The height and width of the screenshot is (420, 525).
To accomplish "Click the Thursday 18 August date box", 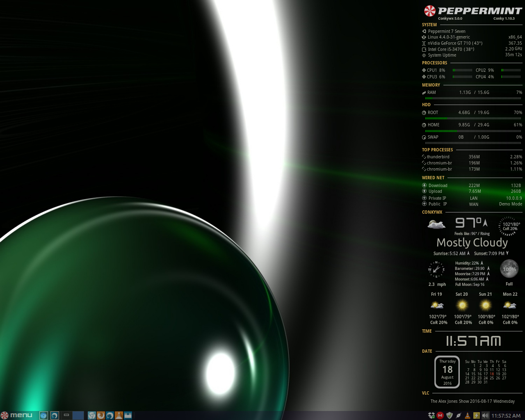I will coord(447,372).
